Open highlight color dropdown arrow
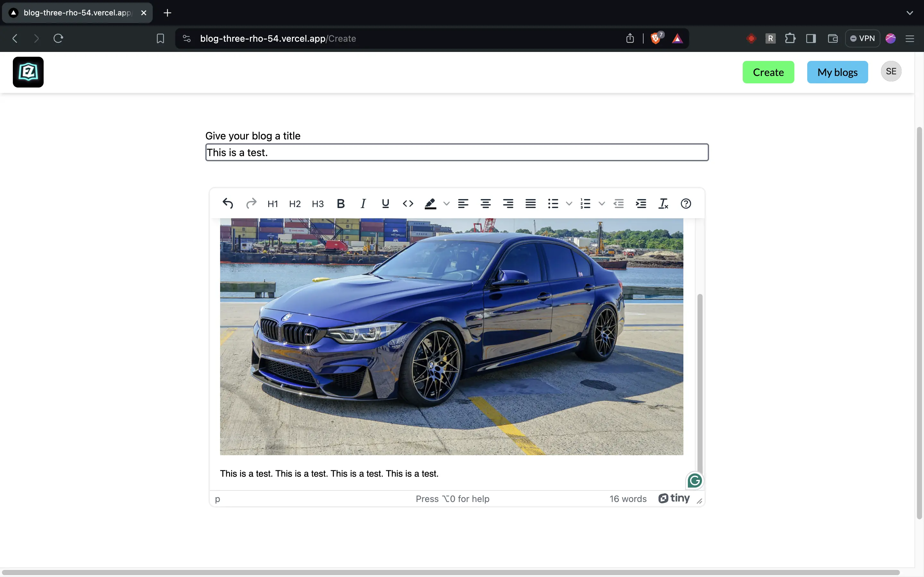924x577 pixels. [x=446, y=204]
